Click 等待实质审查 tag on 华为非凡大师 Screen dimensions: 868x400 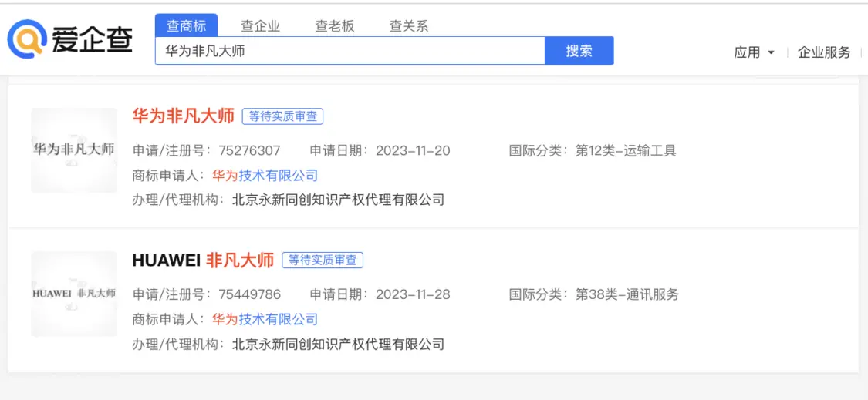pyautogui.click(x=282, y=116)
